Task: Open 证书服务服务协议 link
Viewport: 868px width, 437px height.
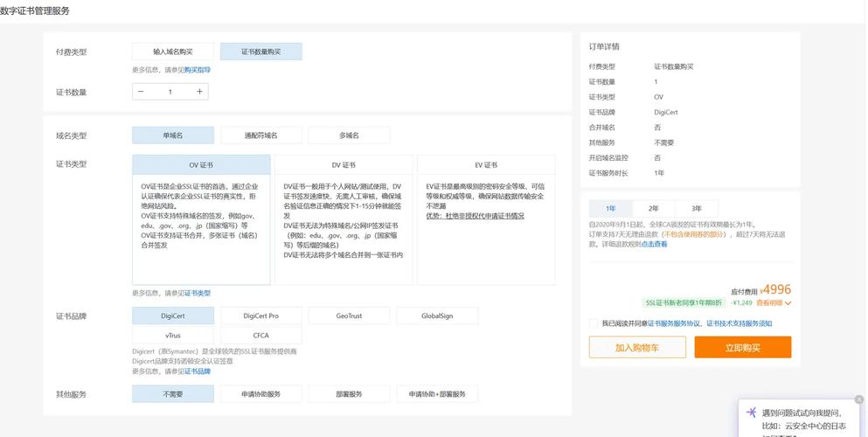Action: click(x=674, y=323)
